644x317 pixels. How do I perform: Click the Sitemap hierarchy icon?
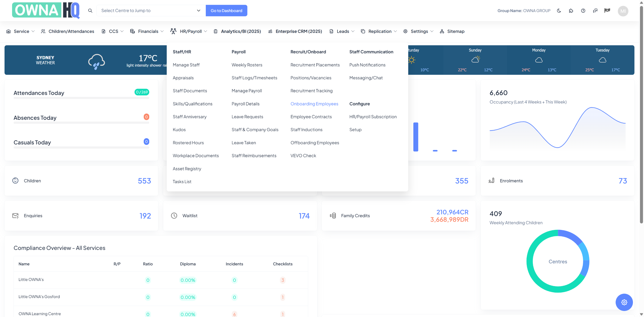pos(442,31)
